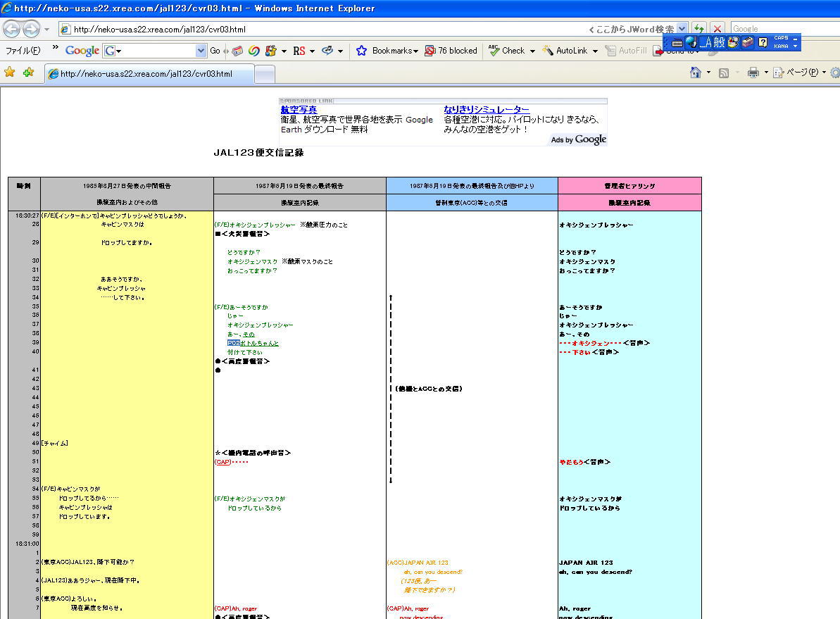This screenshot has height=619, width=840.
Task: Click the text ☆<機内電話の呼出音>
Action: pos(253,453)
